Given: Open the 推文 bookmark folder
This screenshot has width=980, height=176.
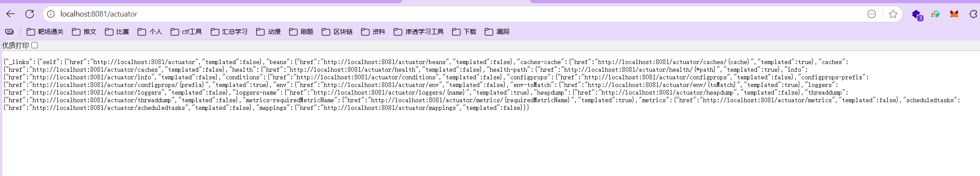Looking at the screenshot, I should (84, 32).
